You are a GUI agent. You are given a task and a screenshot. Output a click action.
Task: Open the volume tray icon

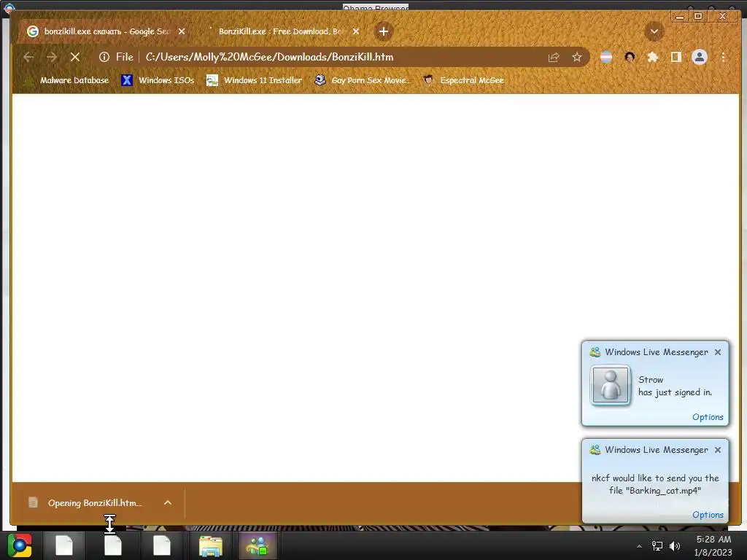[675, 546]
